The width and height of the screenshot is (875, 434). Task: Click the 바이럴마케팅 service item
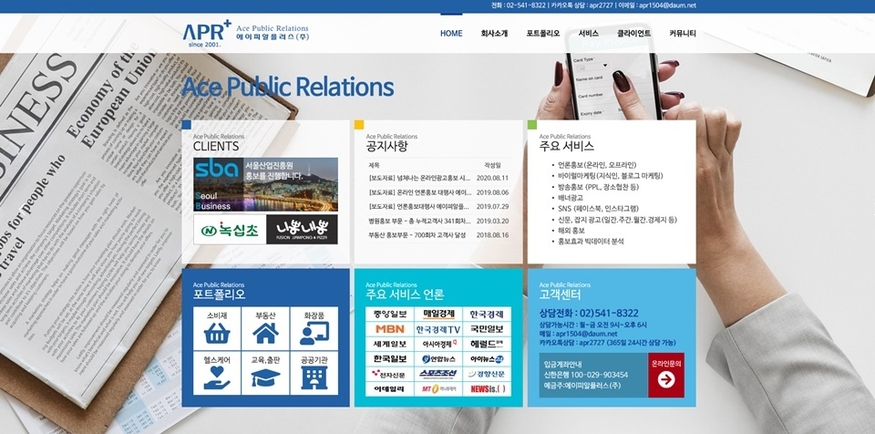(x=610, y=176)
